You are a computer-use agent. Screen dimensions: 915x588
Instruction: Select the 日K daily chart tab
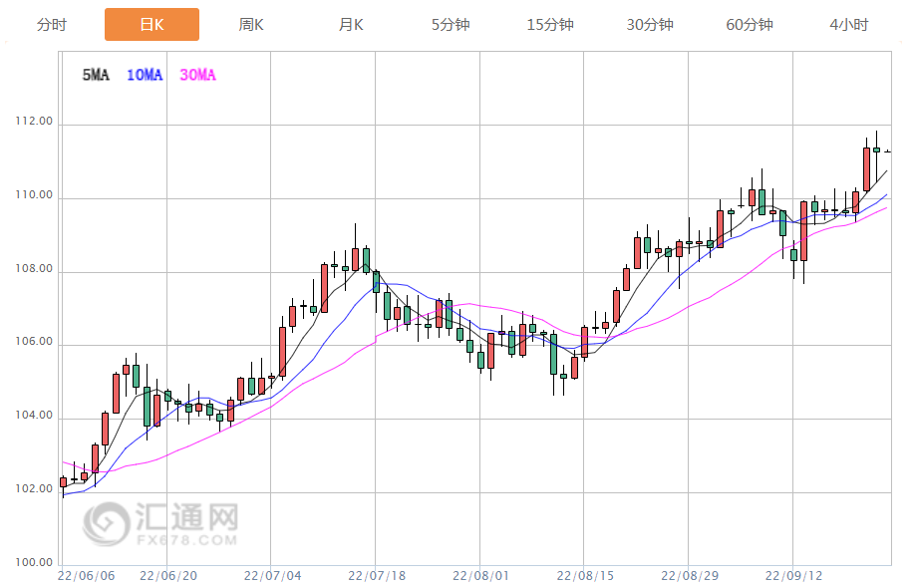coord(152,25)
